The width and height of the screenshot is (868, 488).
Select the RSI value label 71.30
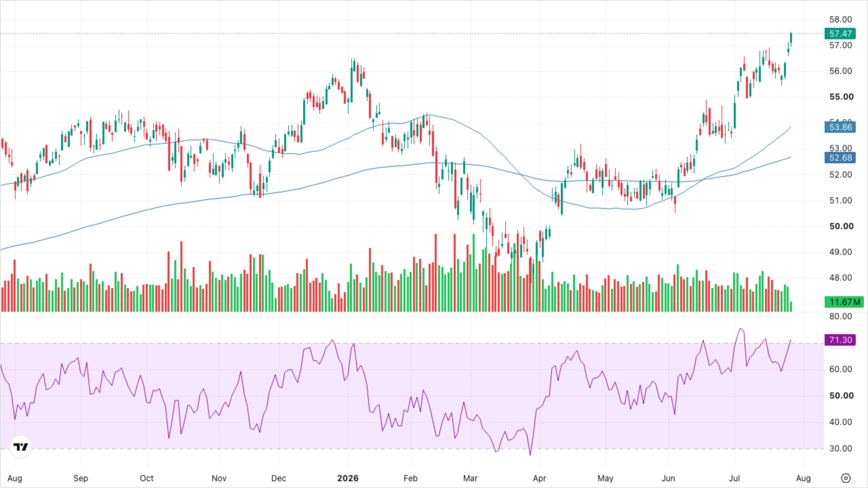click(x=840, y=340)
